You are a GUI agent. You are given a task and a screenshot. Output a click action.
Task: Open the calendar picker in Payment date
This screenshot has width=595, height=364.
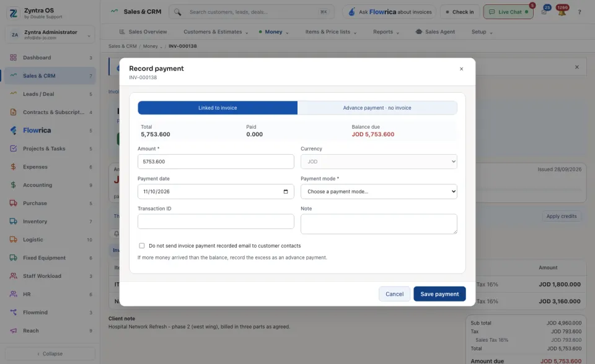[x=286, y=191]
